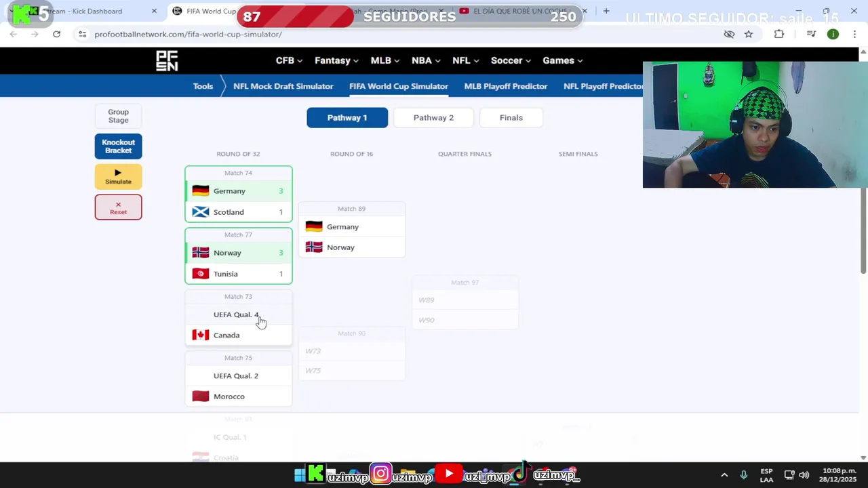Screen dimensions: 868x488
Task: Expand the NFL menu
Action: (x=466, y=60)
